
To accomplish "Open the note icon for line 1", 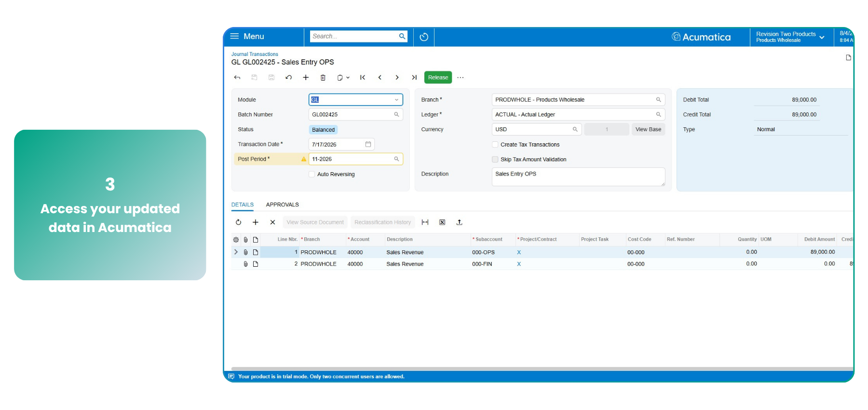I will coord(256,252).
